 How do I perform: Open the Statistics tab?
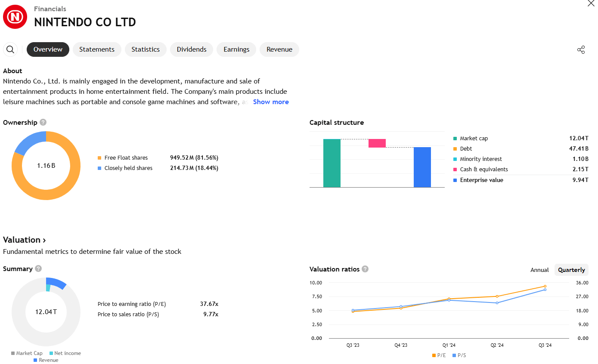(x=146, y=49)
